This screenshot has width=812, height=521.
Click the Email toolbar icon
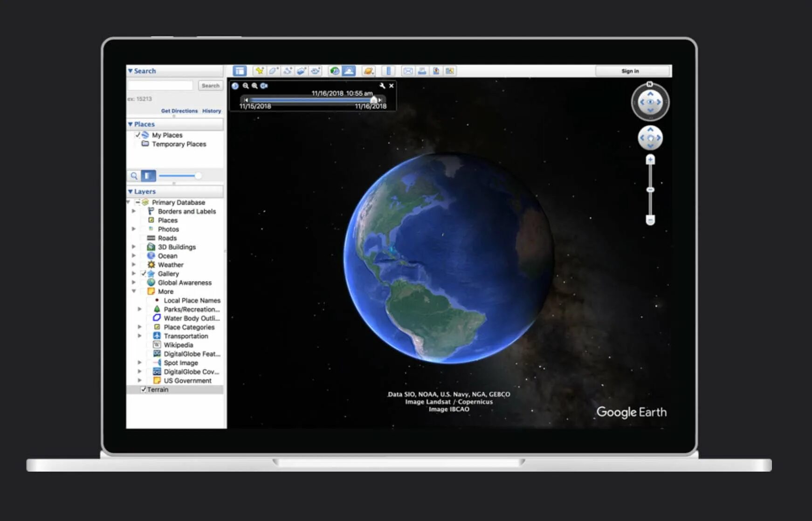pos(408,71)
